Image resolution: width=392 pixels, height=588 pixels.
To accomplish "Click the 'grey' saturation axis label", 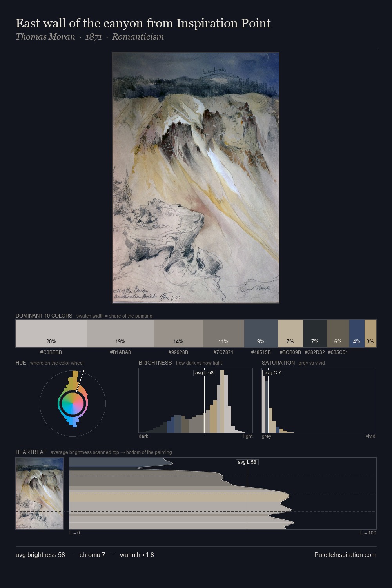I will point(267,436).
